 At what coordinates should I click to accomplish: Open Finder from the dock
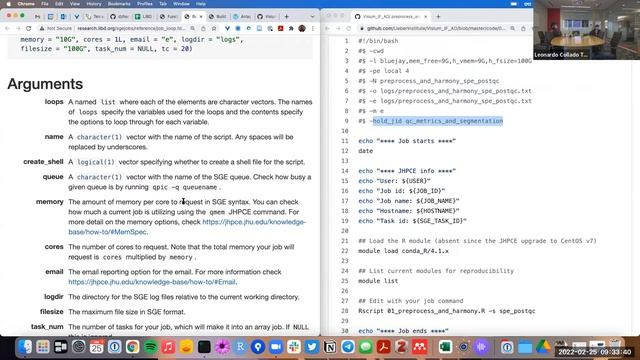(x=25, y=347)
